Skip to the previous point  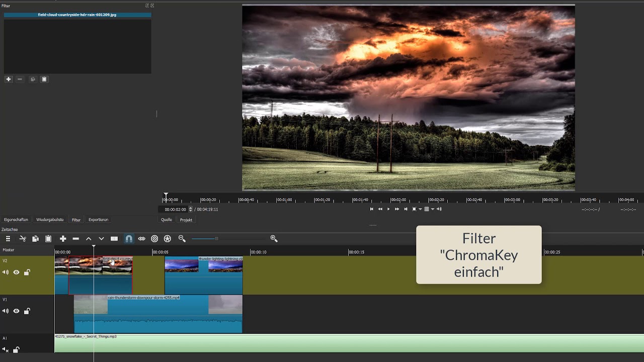point(372,209)
